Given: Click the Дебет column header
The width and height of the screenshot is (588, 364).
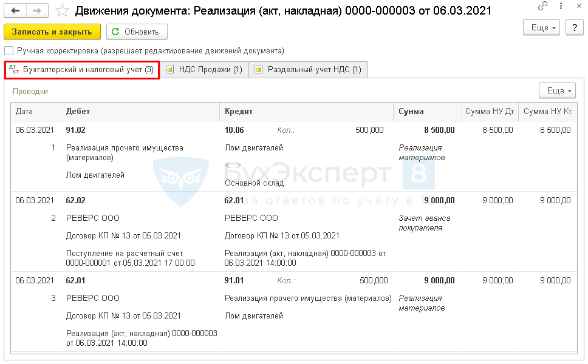Looking at the screenshot, I should [x=140, y=111].
